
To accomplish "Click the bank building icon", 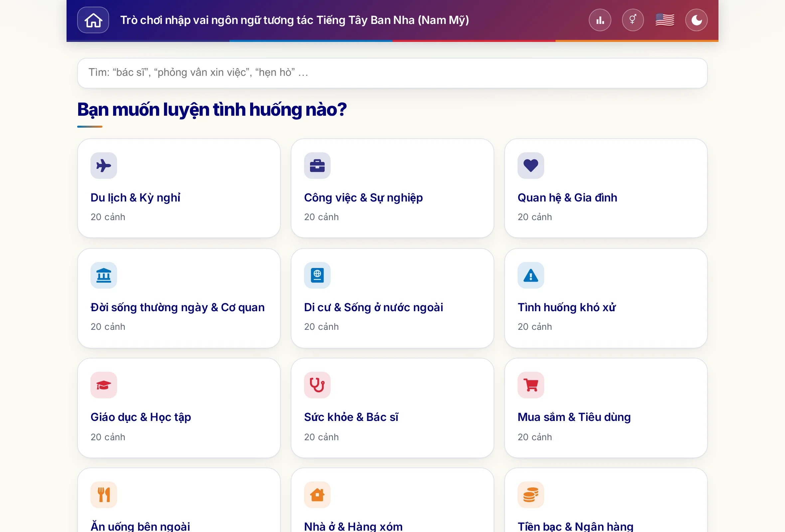I will [x=104, y=275].
